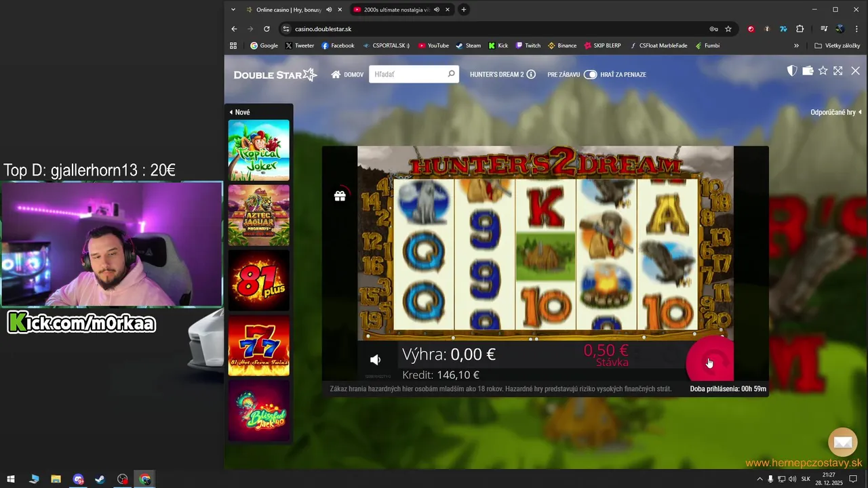Screen dimensions: 868x488
Task: Open the Google bookmark
Action: click(x=264, y=45)
